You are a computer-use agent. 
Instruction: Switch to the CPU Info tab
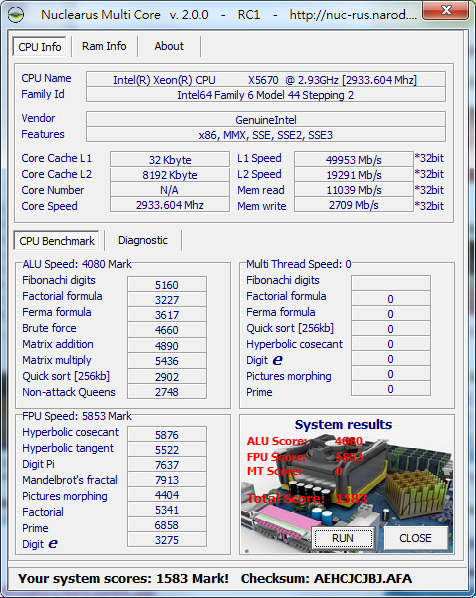point(39,47)
